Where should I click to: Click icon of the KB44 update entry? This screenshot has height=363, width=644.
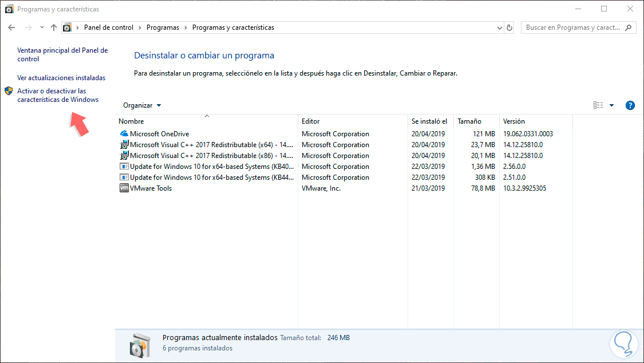point(124,177)
